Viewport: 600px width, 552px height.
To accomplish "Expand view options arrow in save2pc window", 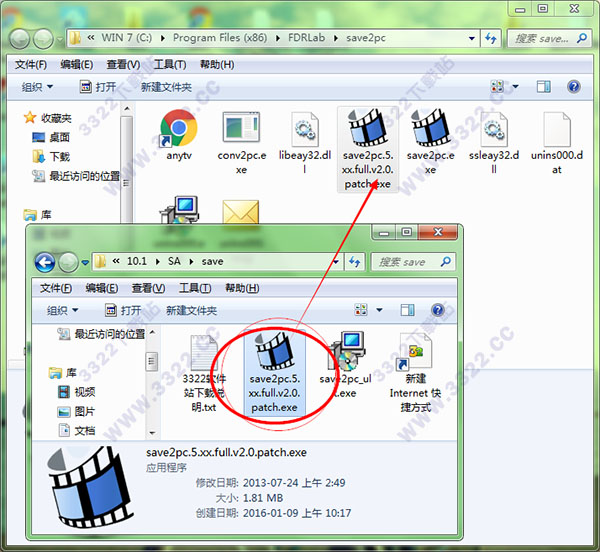I will tap(515, 86).
